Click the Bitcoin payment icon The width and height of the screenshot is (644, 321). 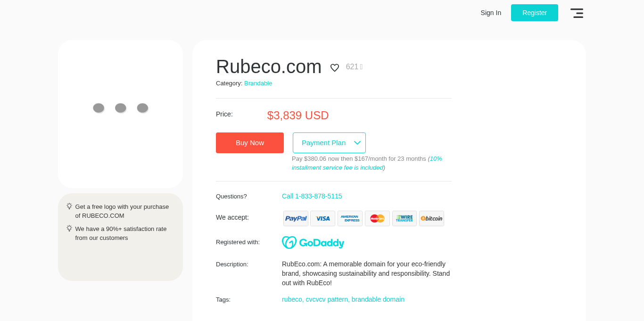point(431,219)
